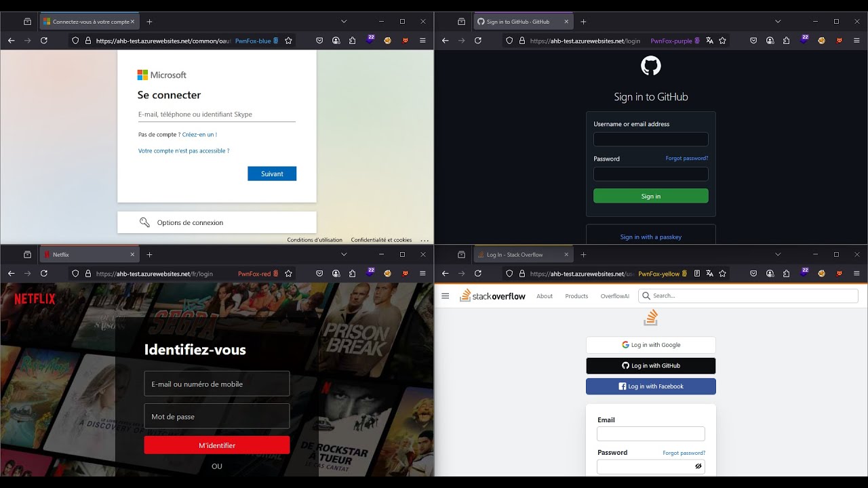The height and width of the screenshot is (488, 868).
Task: Select the Netflix browser tab
Action: [90, 255]
